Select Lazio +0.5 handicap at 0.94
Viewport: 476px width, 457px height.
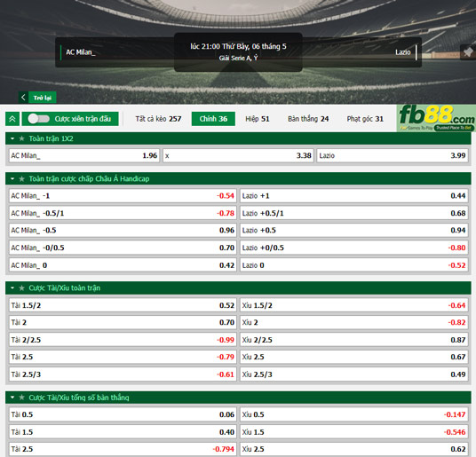[x=354, y=231]
